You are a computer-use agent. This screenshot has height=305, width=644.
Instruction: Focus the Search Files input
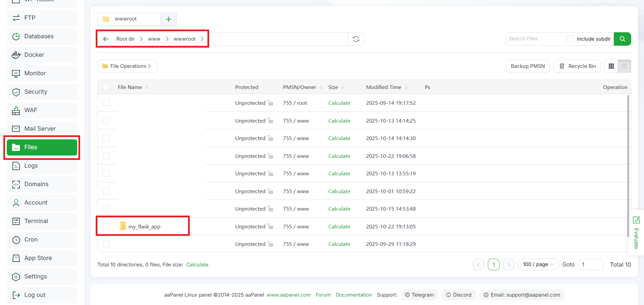(x=536, y=39)
